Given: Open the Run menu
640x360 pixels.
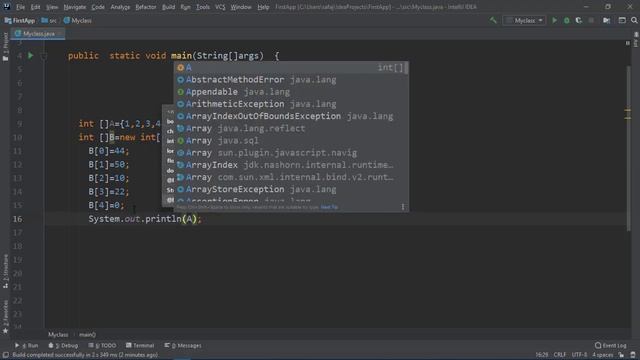Looking at the screenshot, I should 185,7.
